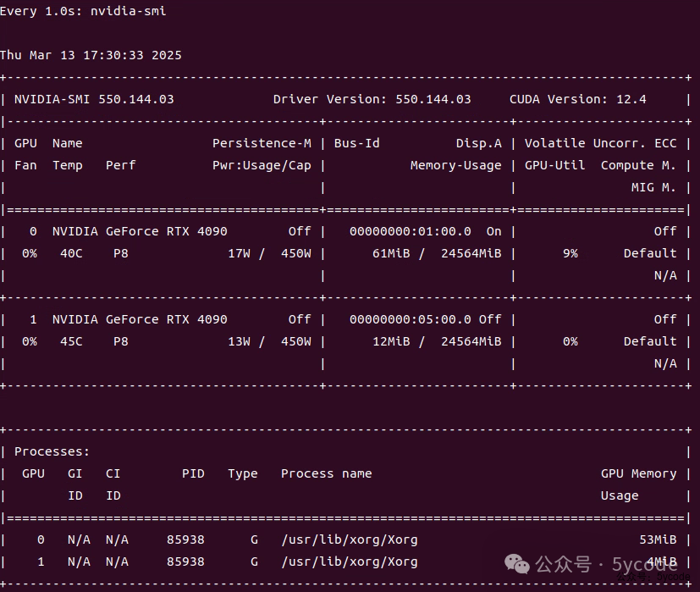The image size is (700, 592).
Task: Click the "P8" performance state of GPU 0
Action: point(120,253)
